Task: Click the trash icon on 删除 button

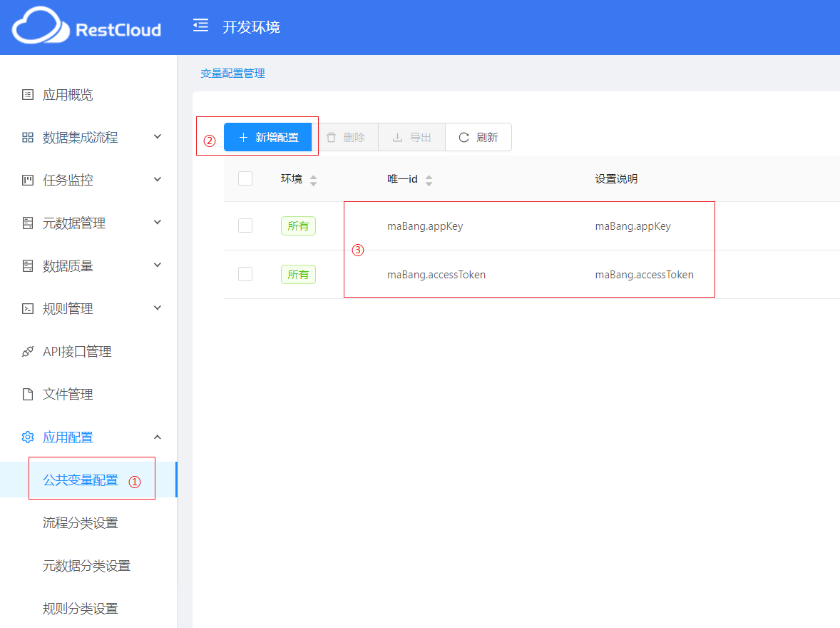Action: (332, 138)
